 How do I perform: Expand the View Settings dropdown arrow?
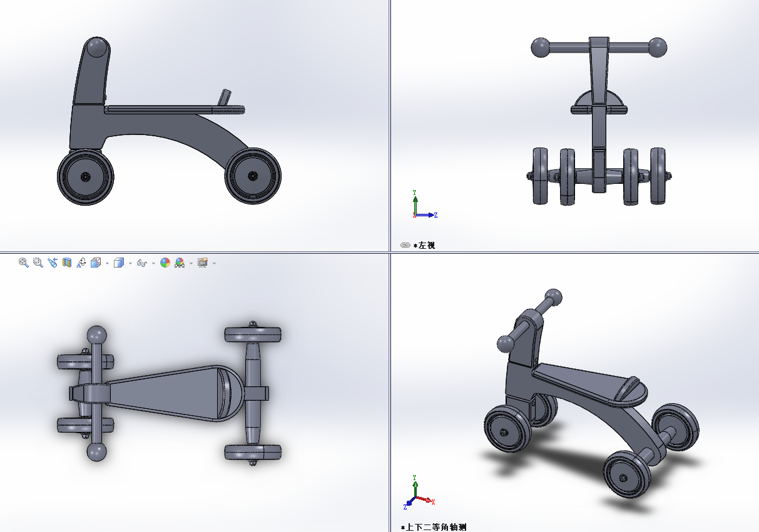(214, 264)
